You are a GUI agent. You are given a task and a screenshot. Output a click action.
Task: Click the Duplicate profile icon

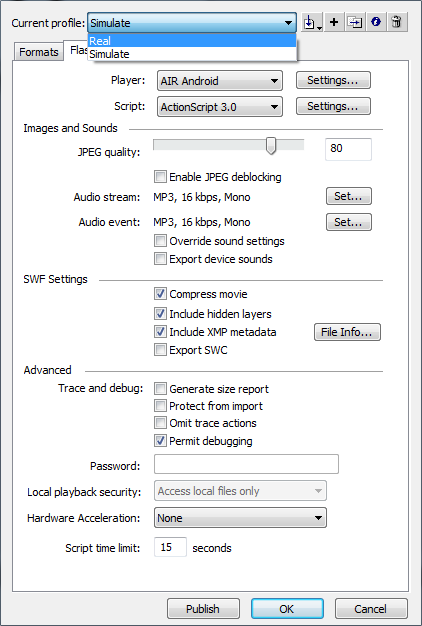pyautogui.click(x=355, y=22)
